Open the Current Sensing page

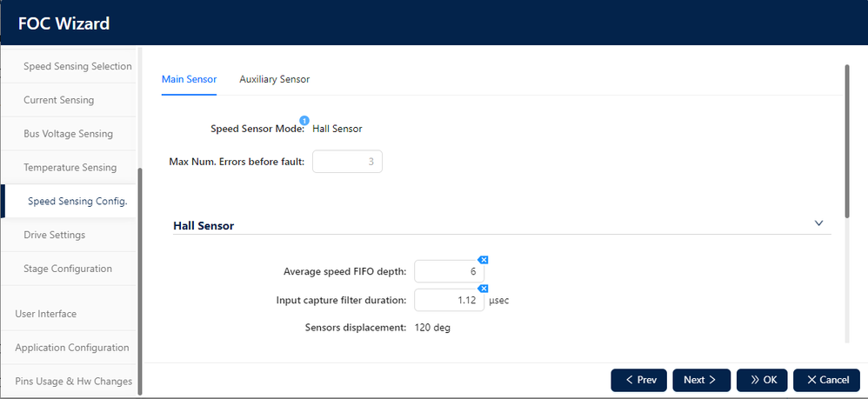(58, 100)
